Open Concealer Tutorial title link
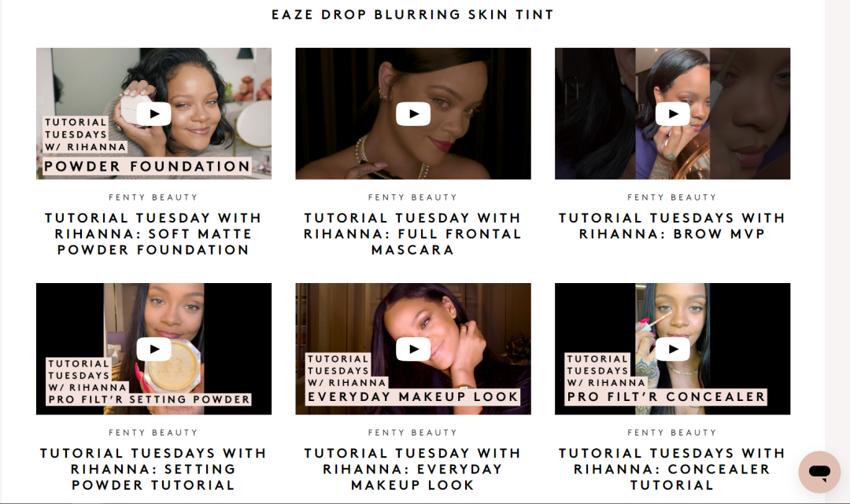 click(x=672, y=469)
